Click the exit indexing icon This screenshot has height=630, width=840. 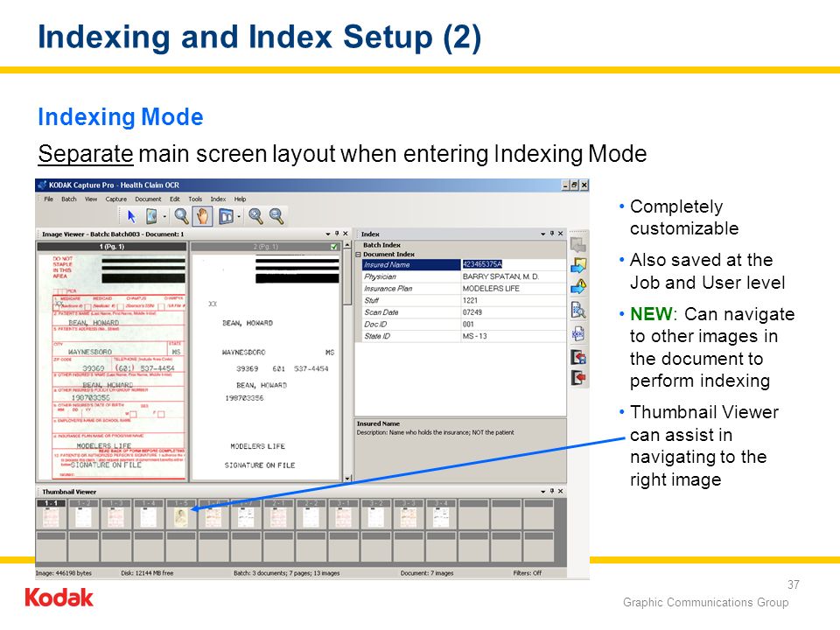click(578, 378)
